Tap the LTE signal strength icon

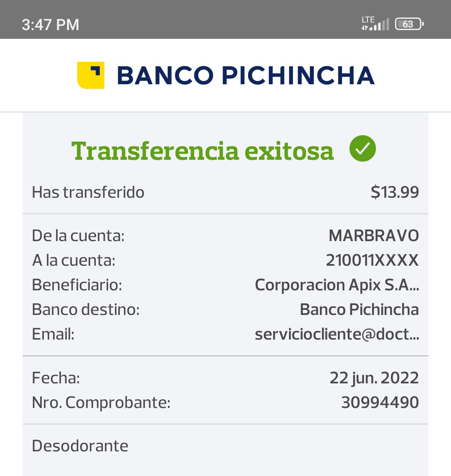(x=375, y=23)
